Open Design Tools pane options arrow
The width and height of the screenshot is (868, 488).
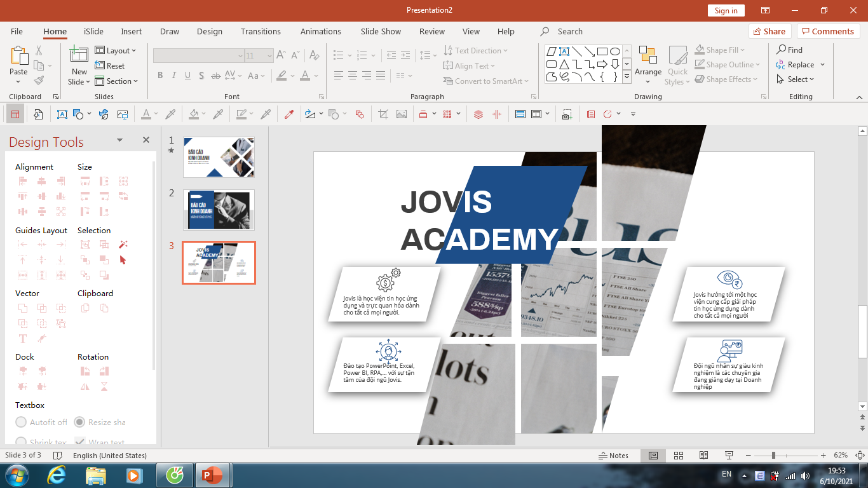(x=119, y=140)
